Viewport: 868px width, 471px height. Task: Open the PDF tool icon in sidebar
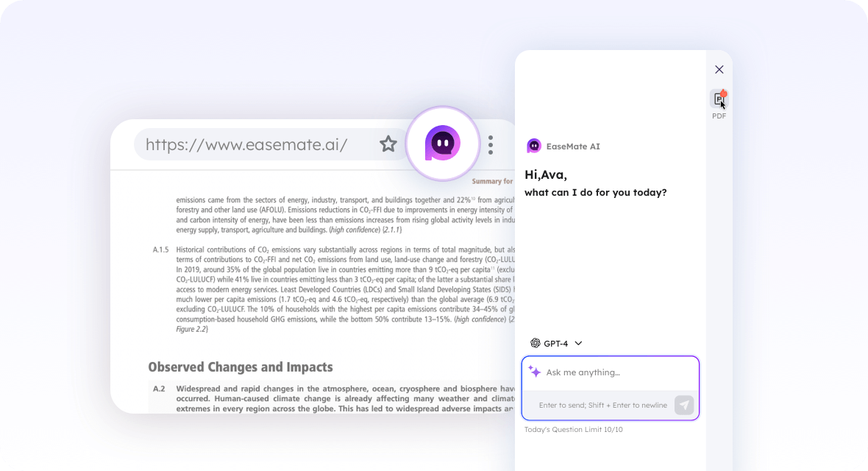click(x=719, y=99)
